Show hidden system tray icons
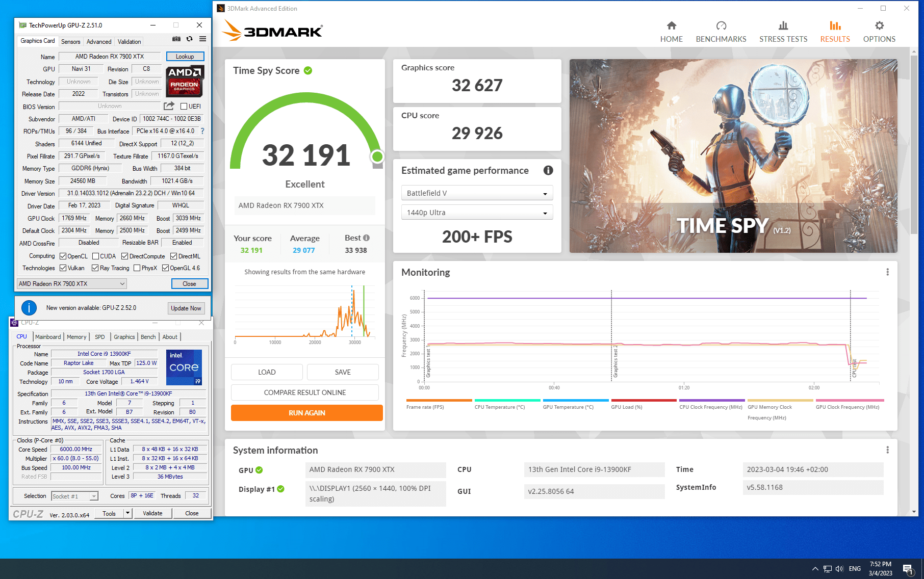The width and height of the screenshot is (924, 579). pyautogui.click(x=814, y=569)
